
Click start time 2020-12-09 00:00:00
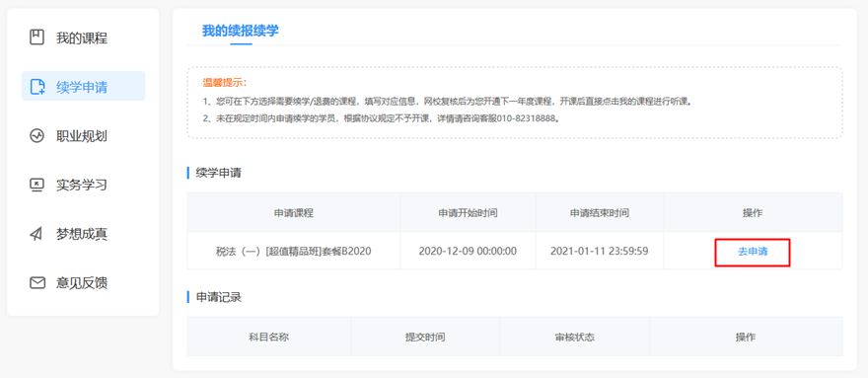tap(468, 251)
